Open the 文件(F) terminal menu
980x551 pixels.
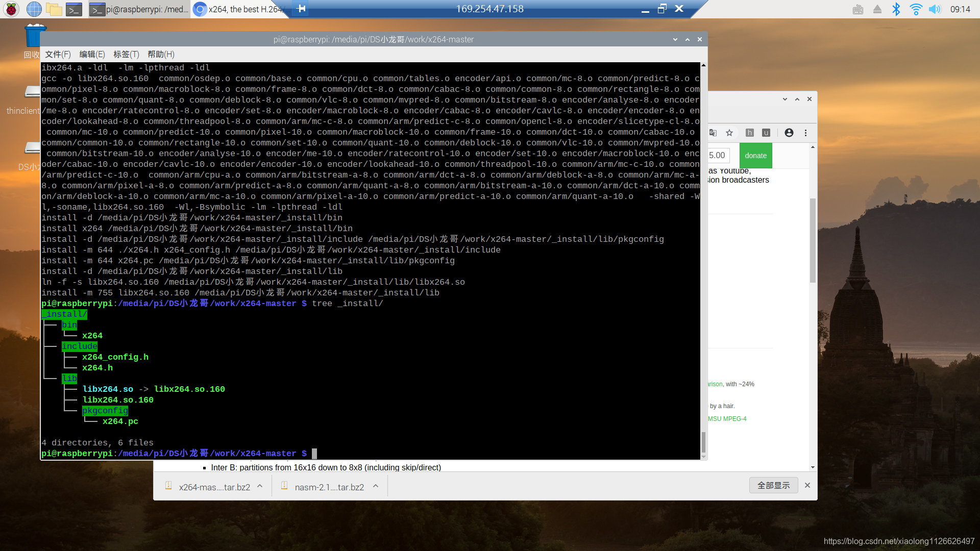(x=58, y=54)
